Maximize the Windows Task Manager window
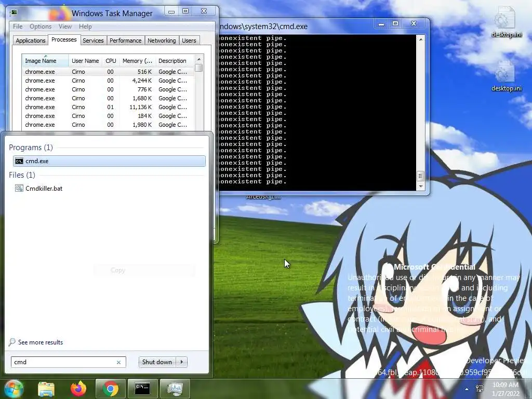The image size is (532, 399). point(185,11)
